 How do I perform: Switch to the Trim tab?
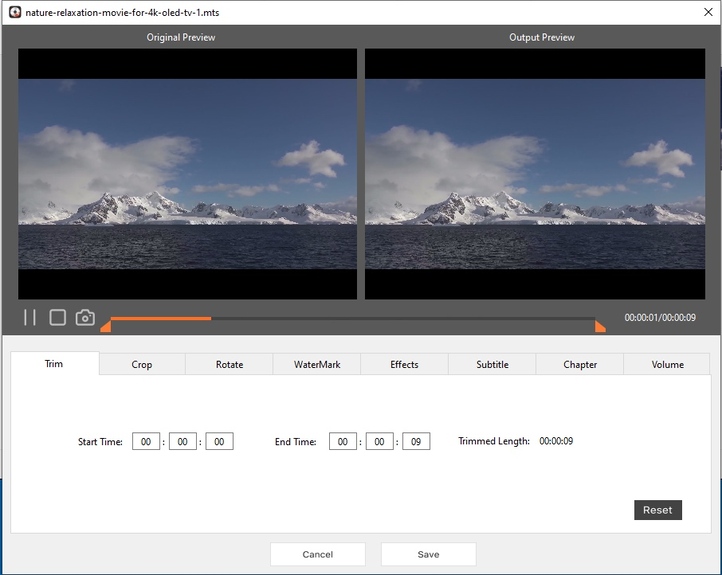pyautogui.click(x=54, y=364)
